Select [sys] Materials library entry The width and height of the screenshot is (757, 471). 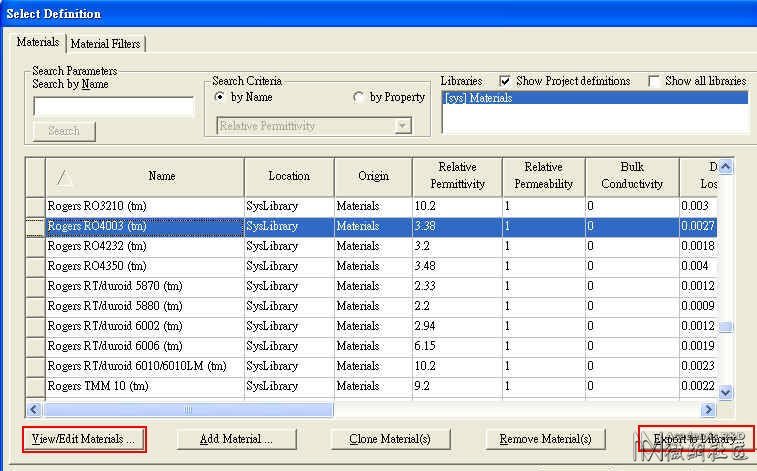pos(595,98)
